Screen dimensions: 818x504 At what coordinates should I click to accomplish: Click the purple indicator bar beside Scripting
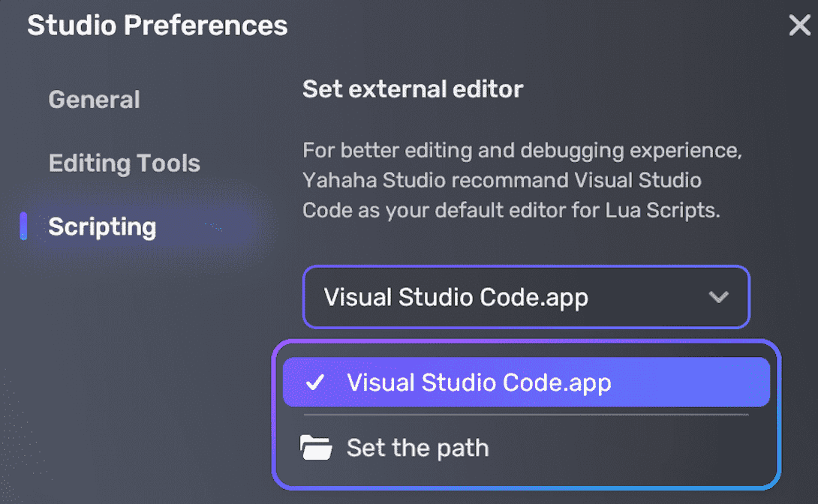coord(23,226)
